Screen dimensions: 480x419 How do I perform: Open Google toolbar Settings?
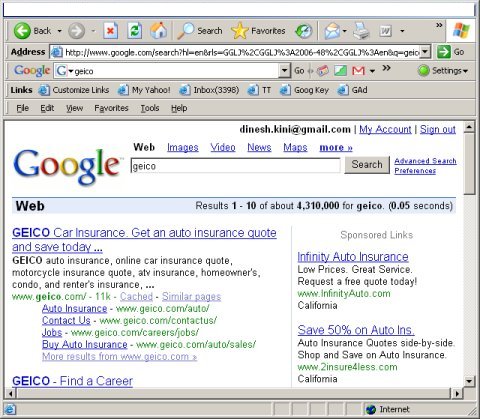tap(443, 71)
